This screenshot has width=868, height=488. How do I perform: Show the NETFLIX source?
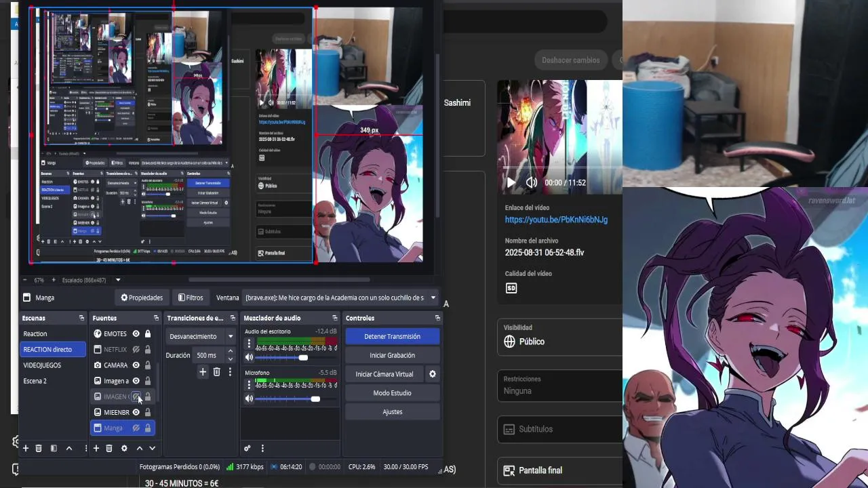pyautogui.click(x=136, y=349)
